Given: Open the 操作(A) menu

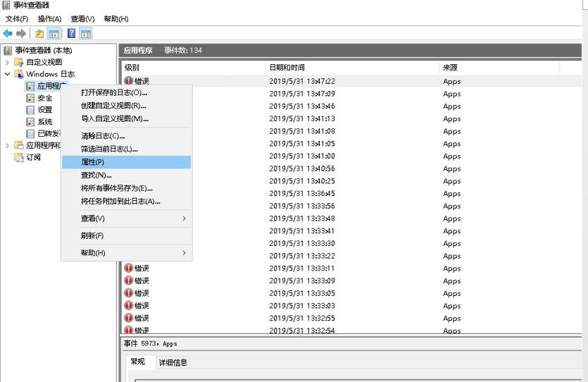Looking at the screenshot, I should (49, 19).
